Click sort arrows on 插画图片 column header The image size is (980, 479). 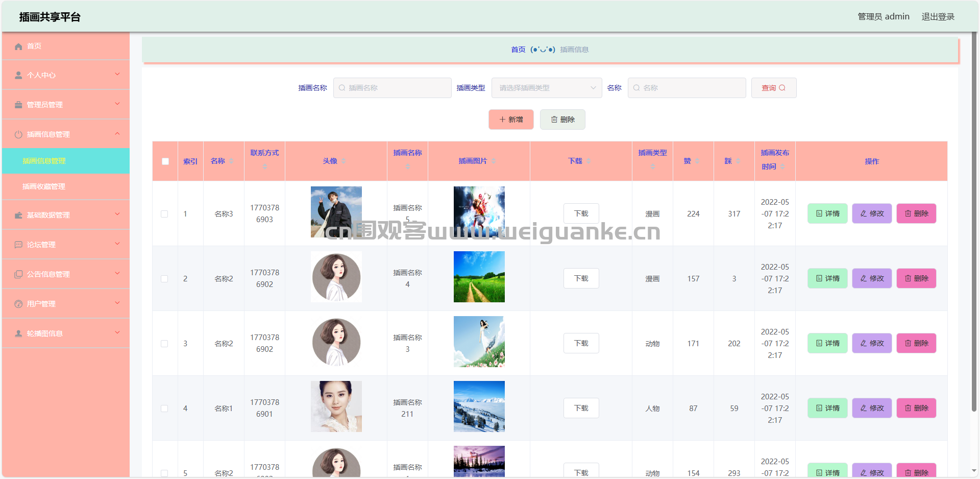click(494, 161)
